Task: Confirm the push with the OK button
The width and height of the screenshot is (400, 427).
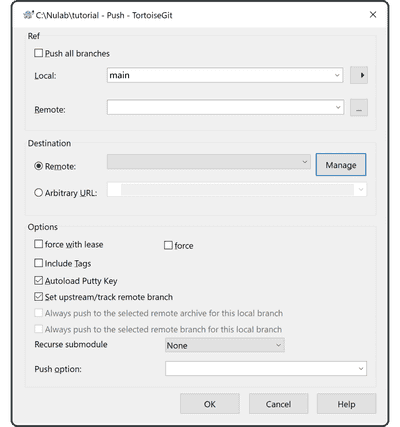Action: point(210,404)
